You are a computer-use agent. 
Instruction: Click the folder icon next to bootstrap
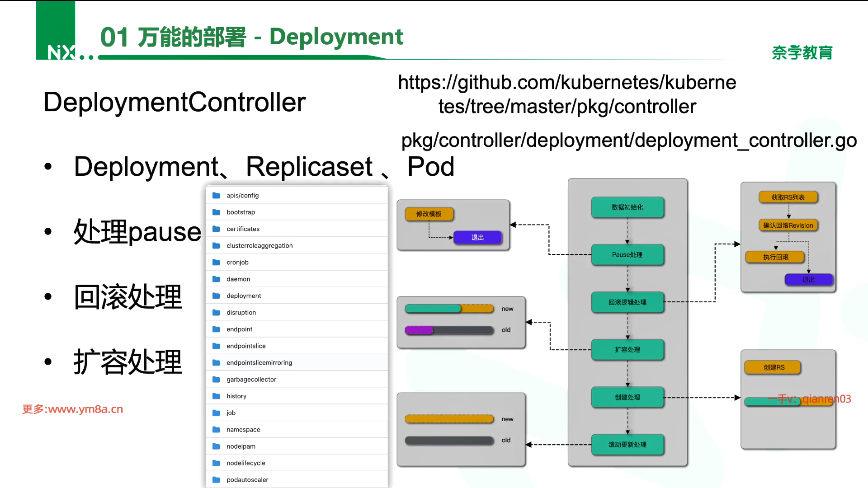pos(216,212)
